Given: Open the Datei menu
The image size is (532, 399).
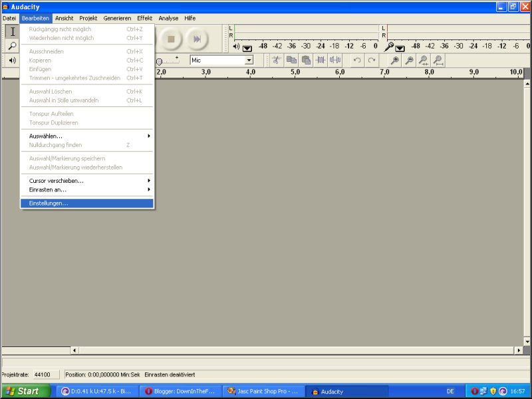Looking at the screenshot, I should click(9, 19).
